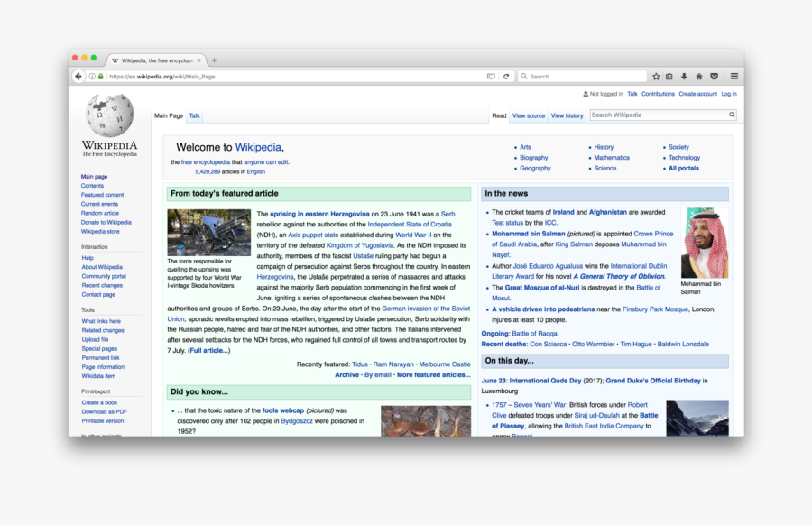Select the View history menu item
The width and height of the screenshot is (812, 525).
click(x=567, y=115)
